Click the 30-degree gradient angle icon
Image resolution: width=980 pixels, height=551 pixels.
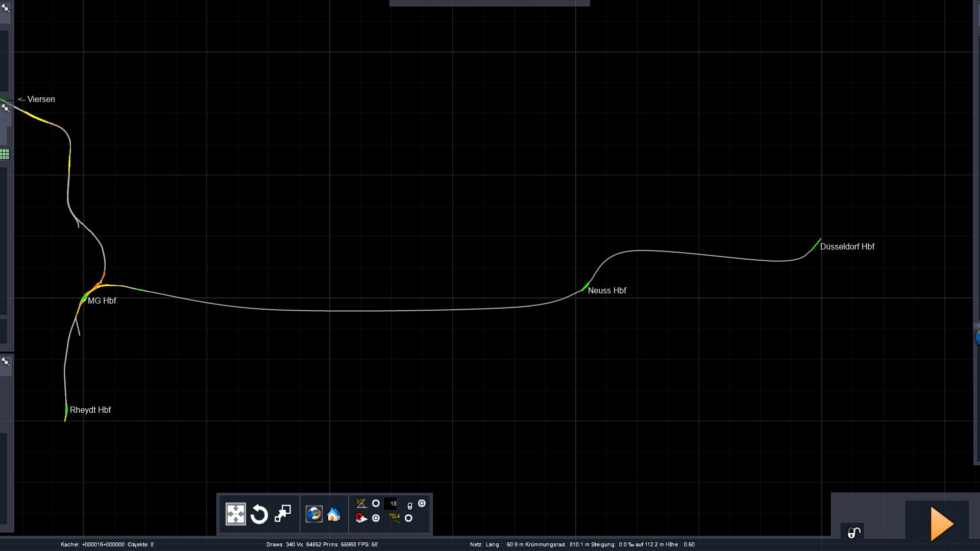(361, 504)
